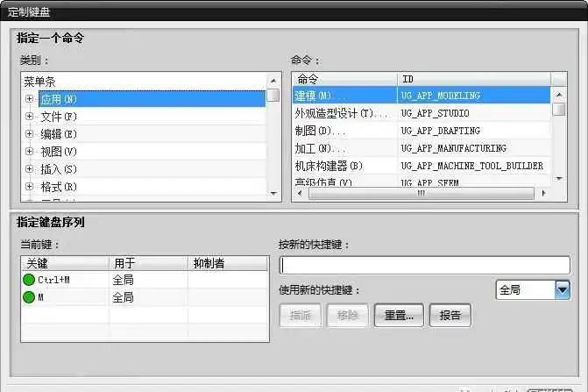This screenshot has height=392, width=588.
Task: Click category list scroll down arrow
Action: tap(273, 194)
